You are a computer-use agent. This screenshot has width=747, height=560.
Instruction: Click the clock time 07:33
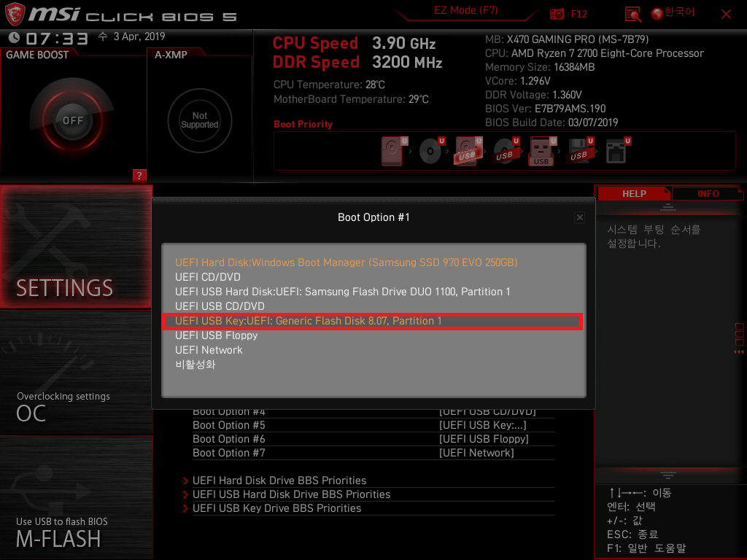click(x=57, y=39)
